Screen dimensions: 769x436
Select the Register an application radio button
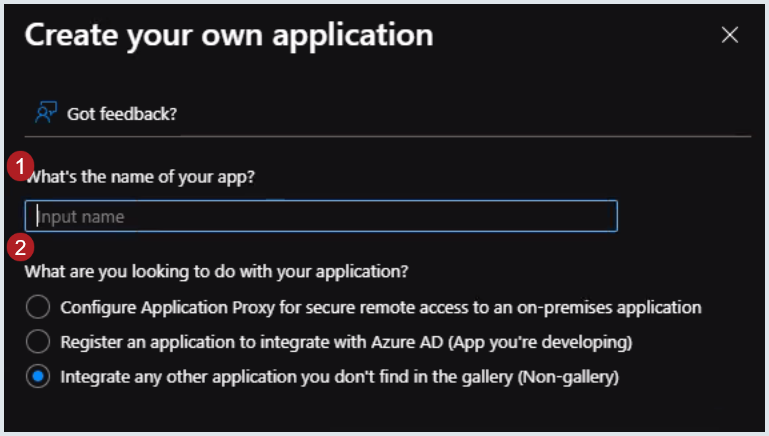(38, 341)
